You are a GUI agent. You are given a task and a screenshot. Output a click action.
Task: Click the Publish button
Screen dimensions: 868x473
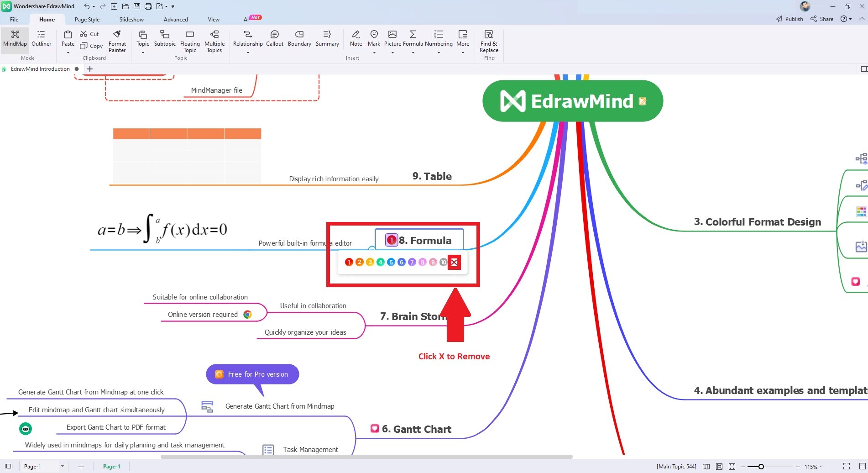coord(790,19)
